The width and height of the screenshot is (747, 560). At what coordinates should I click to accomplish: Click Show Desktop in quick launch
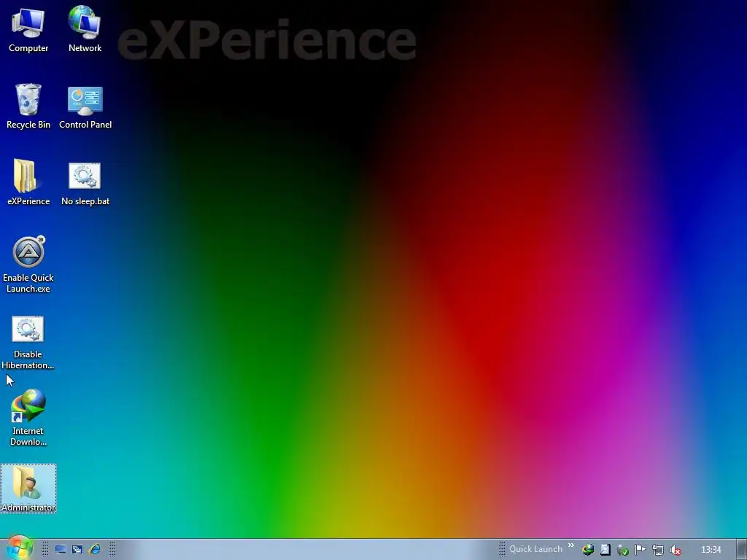click(61, 550)
